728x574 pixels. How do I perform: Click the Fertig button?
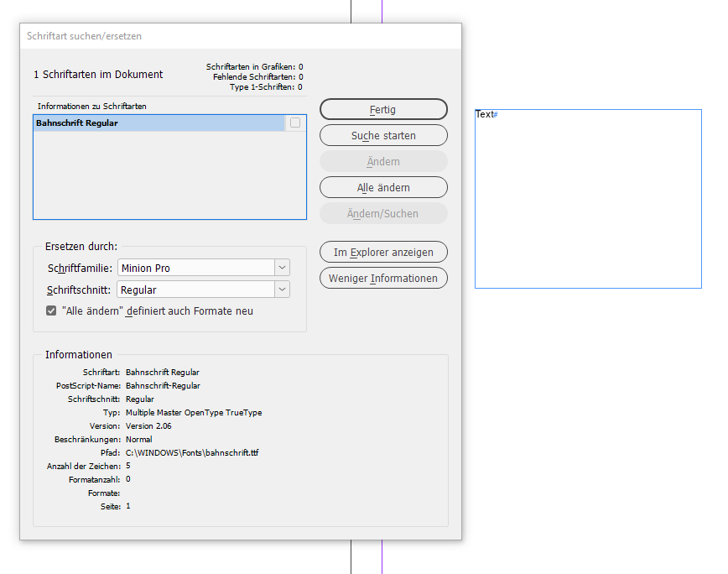coord(383,110)
